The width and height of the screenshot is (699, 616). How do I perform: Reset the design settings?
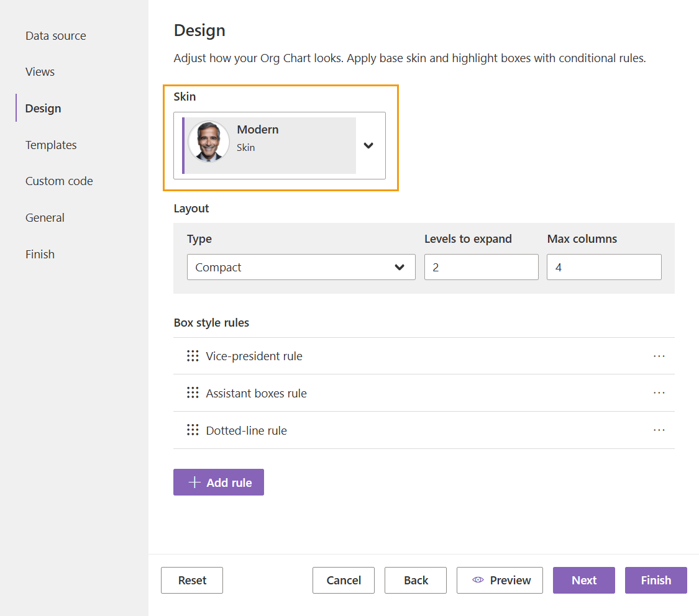pos(191,580)
